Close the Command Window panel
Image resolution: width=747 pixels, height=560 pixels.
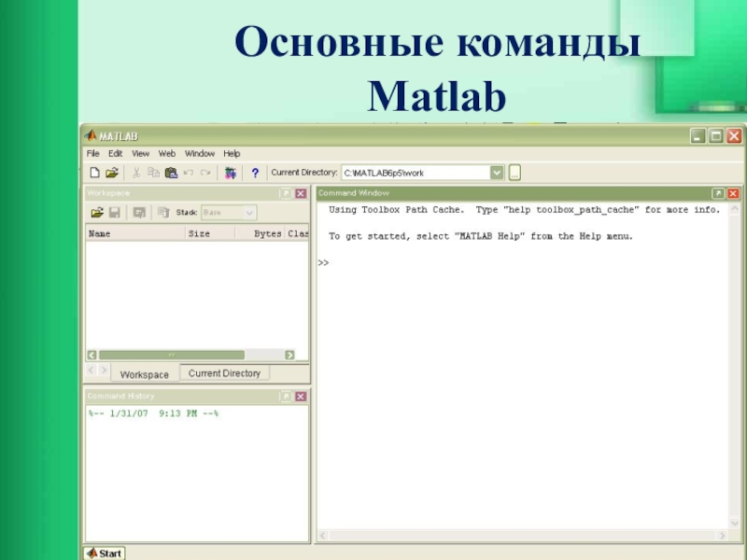coord(733,193)
